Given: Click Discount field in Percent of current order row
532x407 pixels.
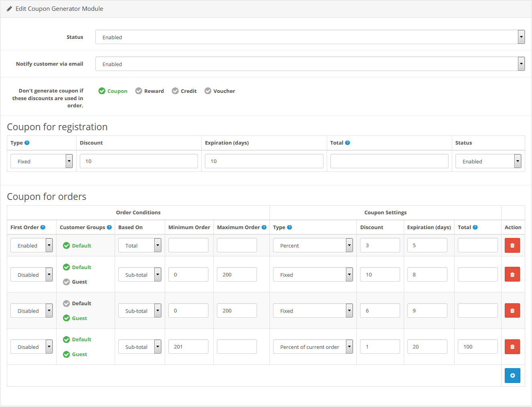Looking at the screenshot, I should pyautogui.click(x=380, y=347).
